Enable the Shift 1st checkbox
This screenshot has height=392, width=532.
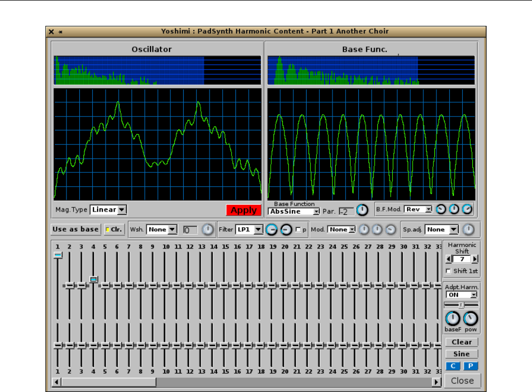tap(449, 271)
